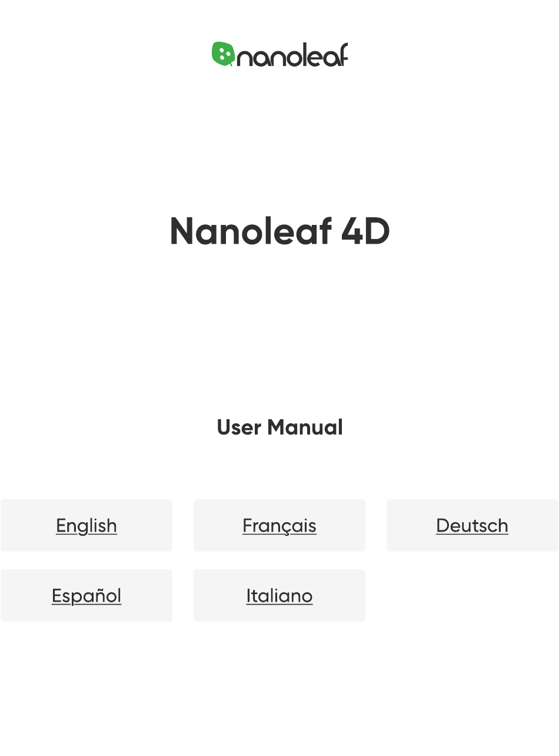Viewport: 559px width, 756px height.
Task: Navigate to the English manual section
Action: [86, 525]
